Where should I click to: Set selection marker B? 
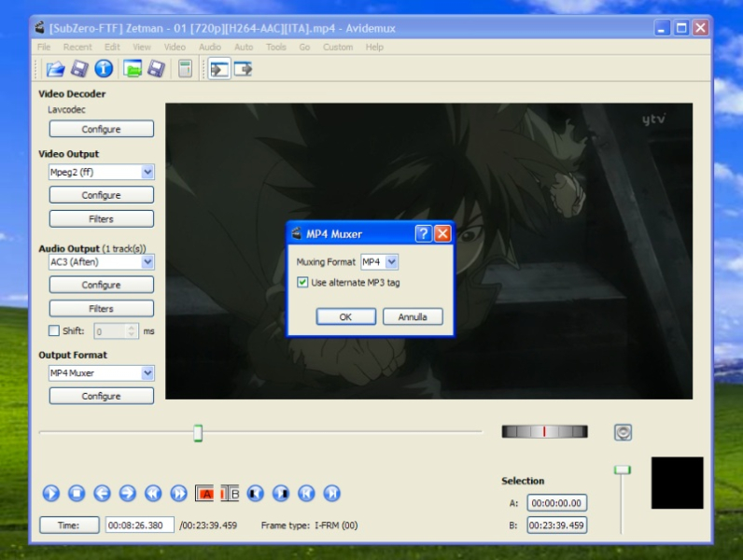230,494
